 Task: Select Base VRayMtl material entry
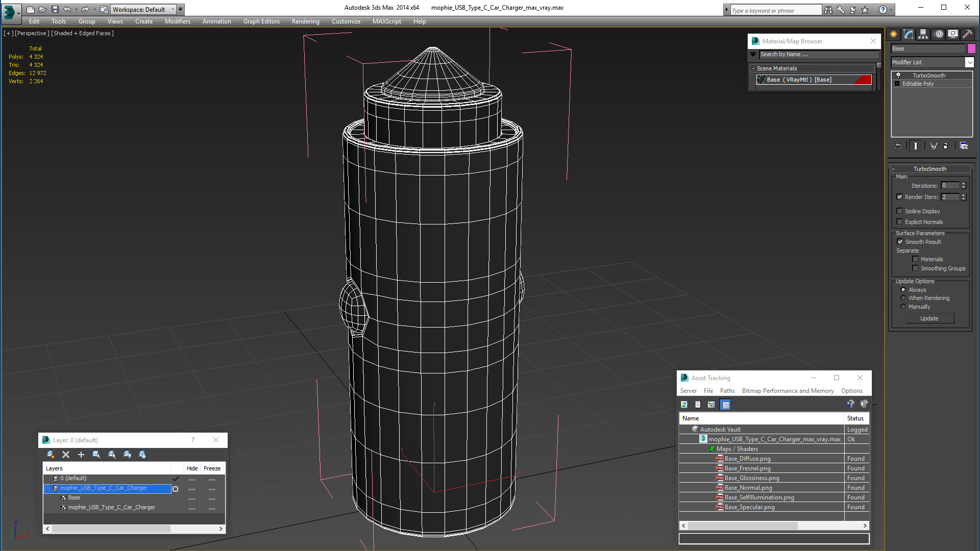click(x=814, y=80)
